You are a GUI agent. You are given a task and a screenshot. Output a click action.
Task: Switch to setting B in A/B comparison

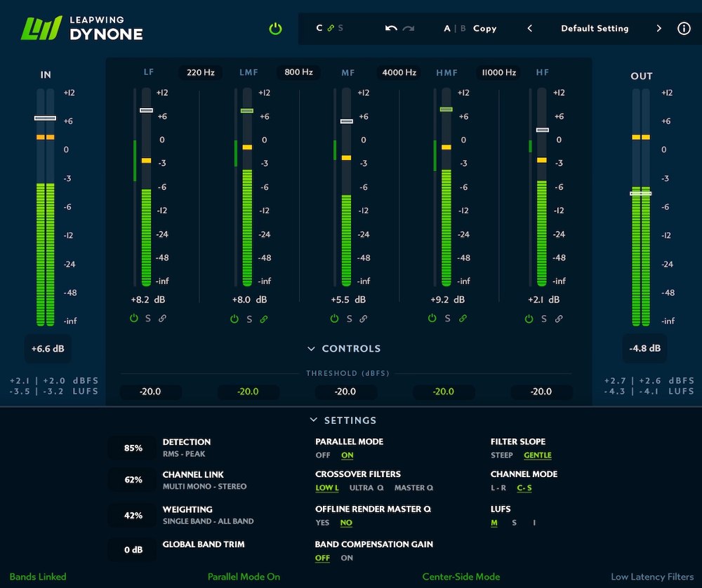[463, 28]
